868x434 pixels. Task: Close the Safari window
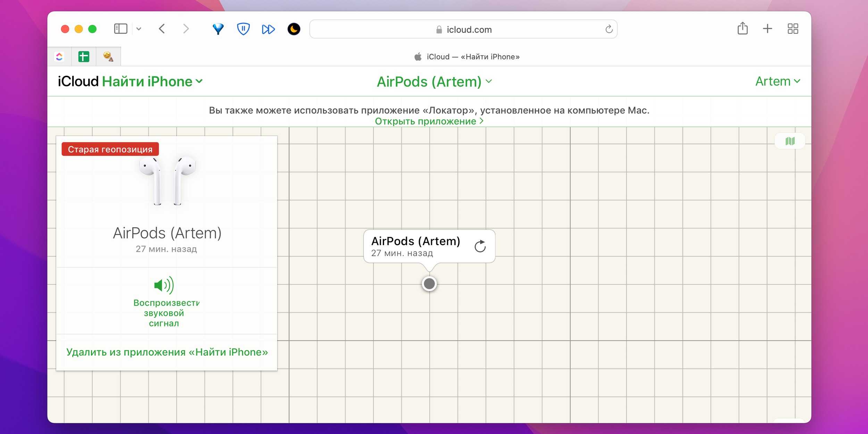65,29
